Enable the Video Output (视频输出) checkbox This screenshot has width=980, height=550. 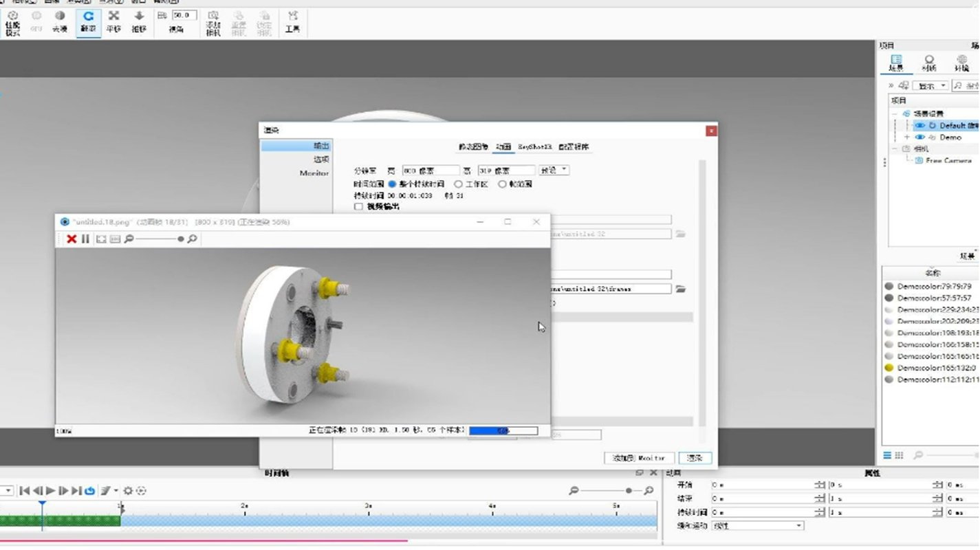[358, 206]
